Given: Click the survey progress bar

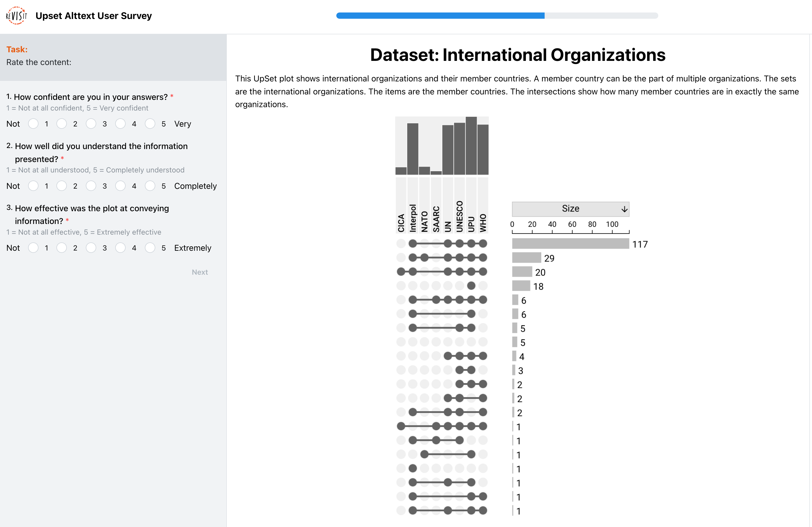Looking at the screenshot, I should click(x=497, y=16).
